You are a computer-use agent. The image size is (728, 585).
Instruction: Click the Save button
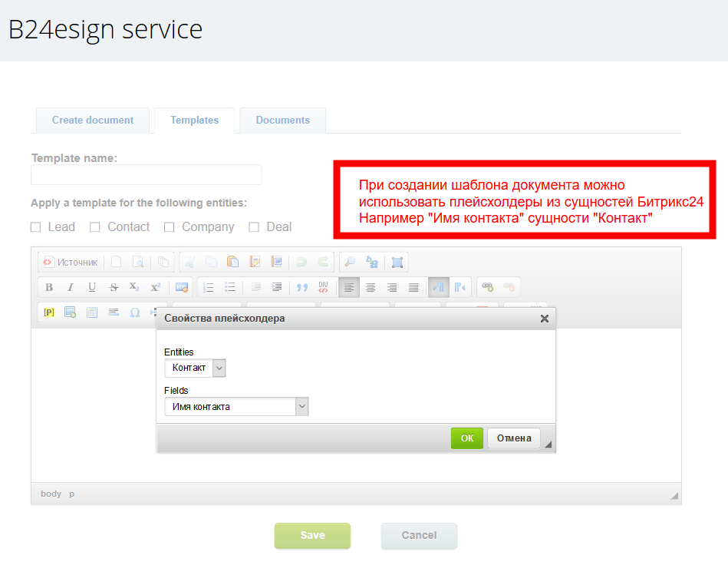[x=312, y=536]
